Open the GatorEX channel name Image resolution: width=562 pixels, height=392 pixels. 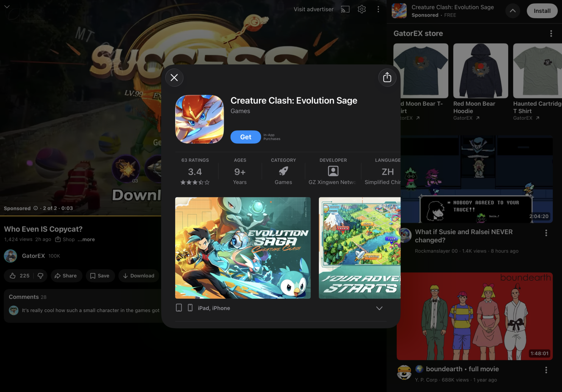(x=33, y=256)
